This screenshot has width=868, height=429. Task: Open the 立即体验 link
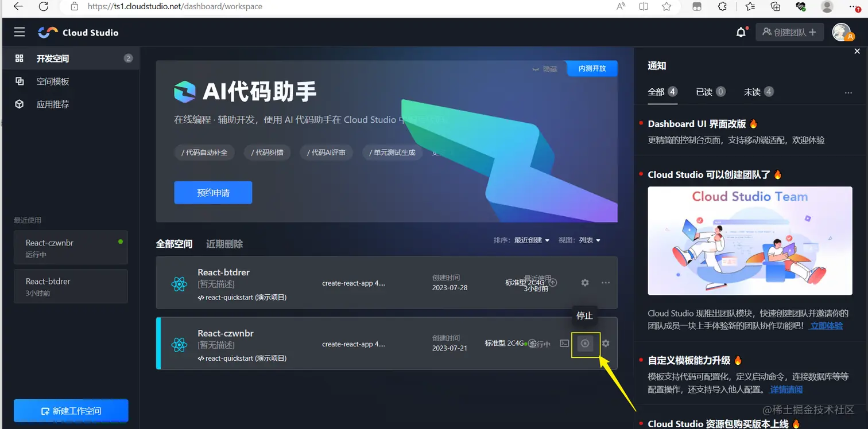click(x=826, y=326)
